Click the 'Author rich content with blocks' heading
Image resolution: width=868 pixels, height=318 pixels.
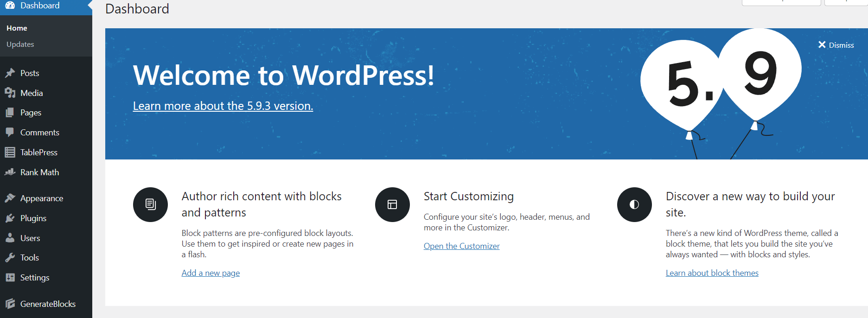pyautogui.click(x=262, y=204)
